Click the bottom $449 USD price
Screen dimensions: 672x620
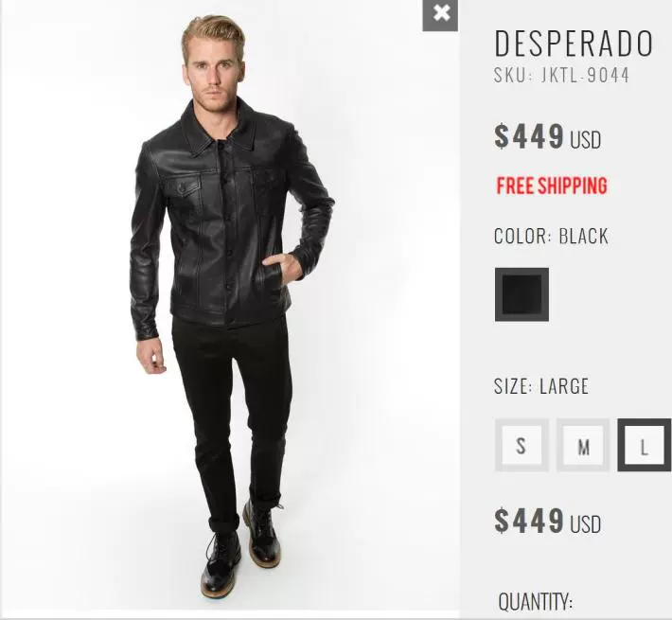coord(548,521)
